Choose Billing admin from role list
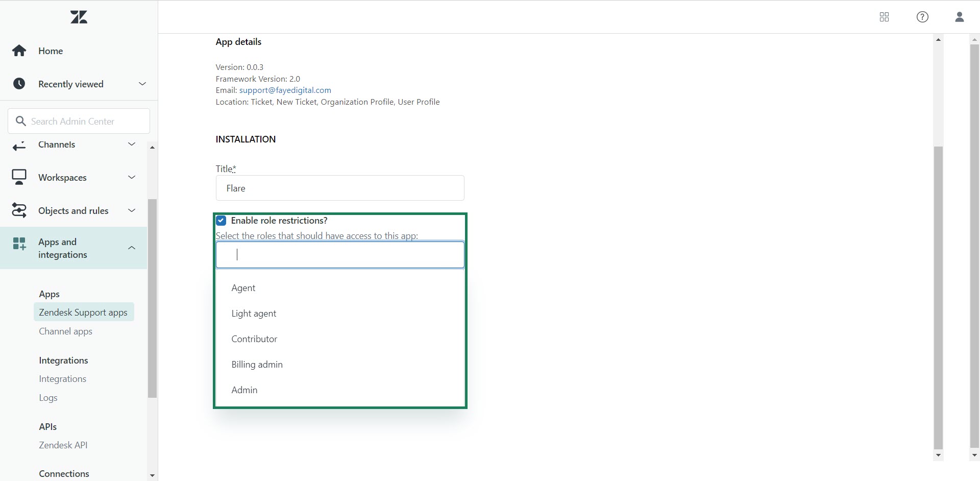This screenshot has width=980, height=481. tap(257, 365)
